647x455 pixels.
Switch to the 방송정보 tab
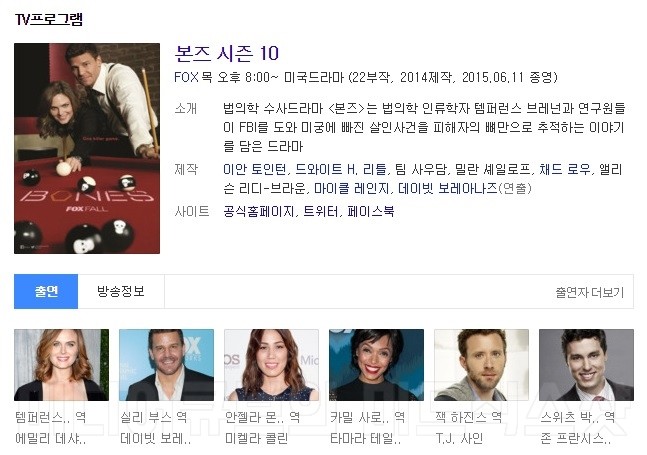coord(121,291)
